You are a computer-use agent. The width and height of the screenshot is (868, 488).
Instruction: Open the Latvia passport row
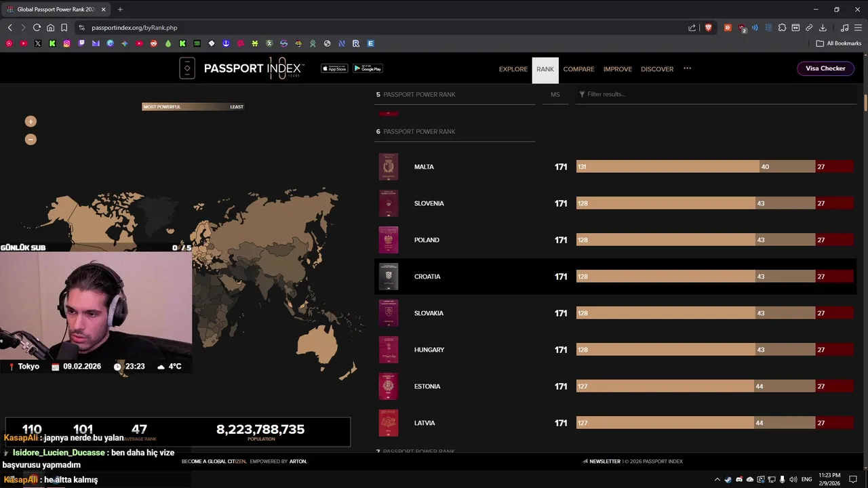click(x=615, y=423)
